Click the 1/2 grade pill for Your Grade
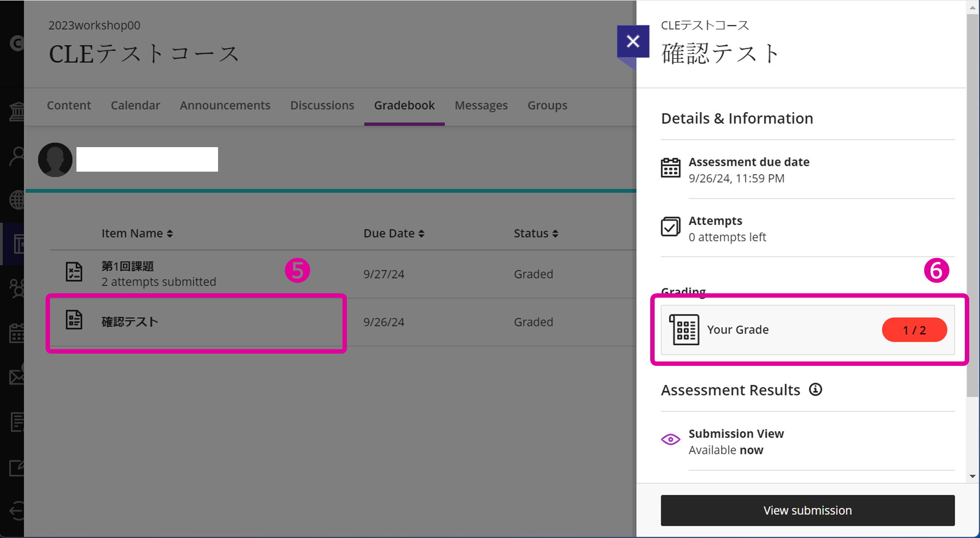The width and height of the screenshot is (980, 538). click(914, 330)
